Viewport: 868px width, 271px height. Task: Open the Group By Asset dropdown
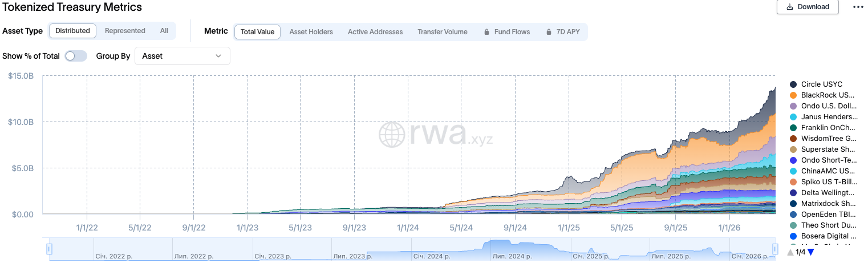click(182, 56)
